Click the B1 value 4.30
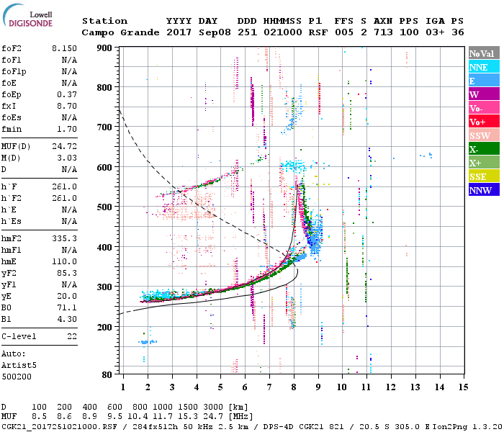Image resolution: width=504 pixels, height=432 pixels. click(67, 319)
